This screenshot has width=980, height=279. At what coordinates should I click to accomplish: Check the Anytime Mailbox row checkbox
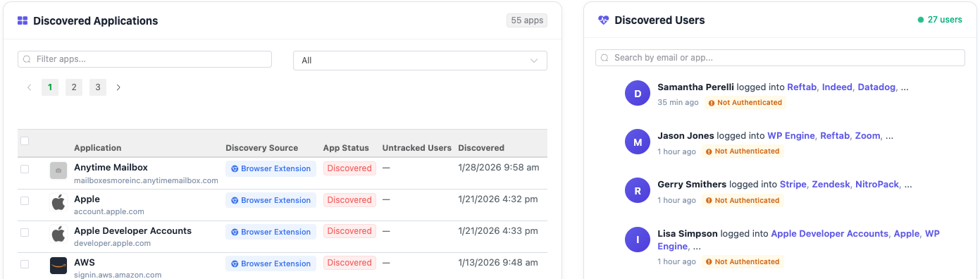[x=25, y=169]
